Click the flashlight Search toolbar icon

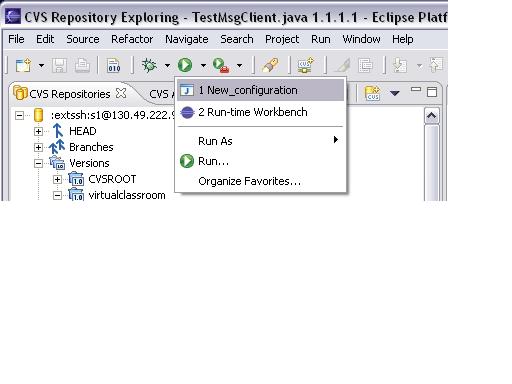pyautogui.click(x=270, y=65)
